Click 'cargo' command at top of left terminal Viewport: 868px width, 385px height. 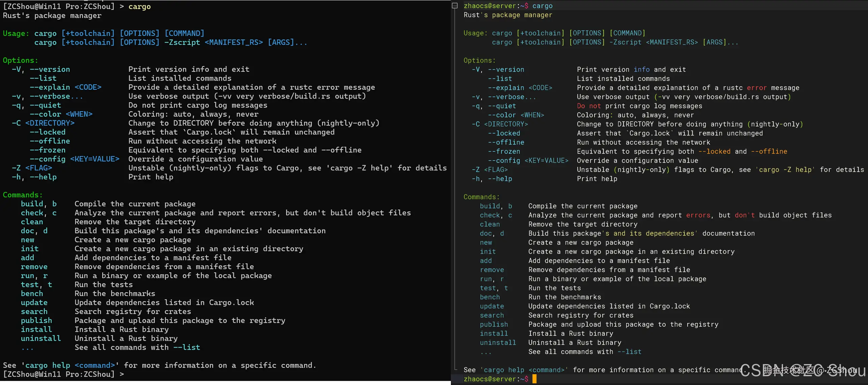[139, 6]
